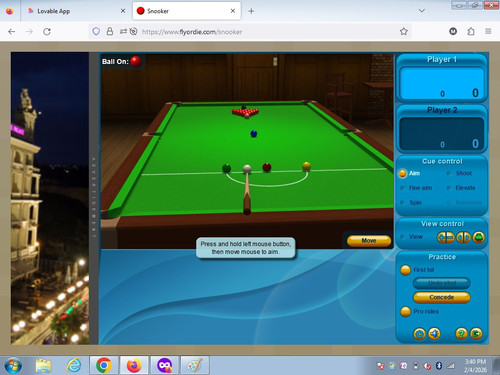Click the Concede button
The image size is (500, 375).
click(x=442, y=297)
